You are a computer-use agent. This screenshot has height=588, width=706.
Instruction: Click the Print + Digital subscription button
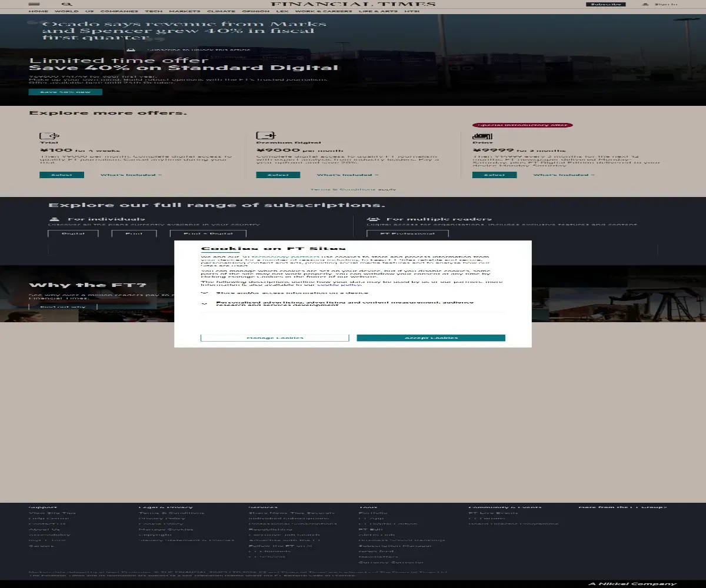tap(208, 233)
